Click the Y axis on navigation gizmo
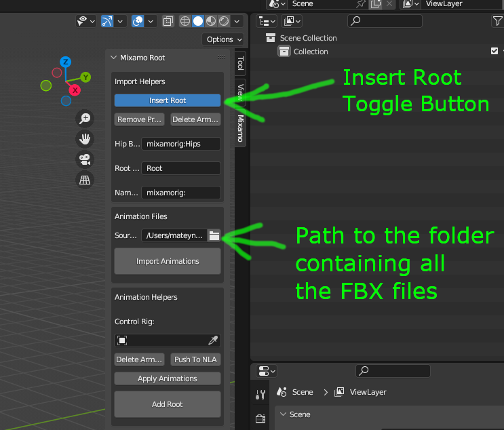The width and height of the screenshot is (504, 430). [x=85, y=77]
